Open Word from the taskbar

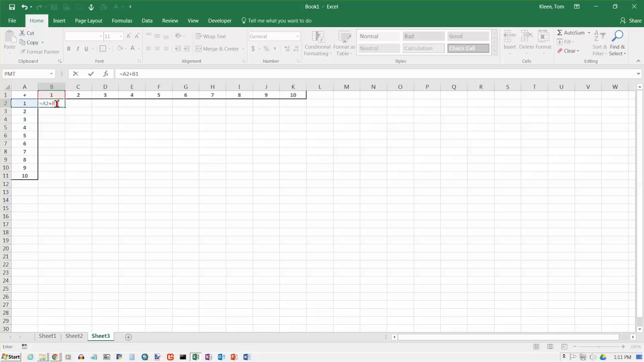pos(247,357)
